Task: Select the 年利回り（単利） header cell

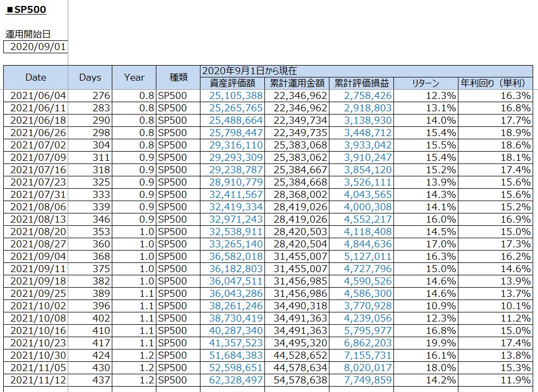Action: (496, 83)
